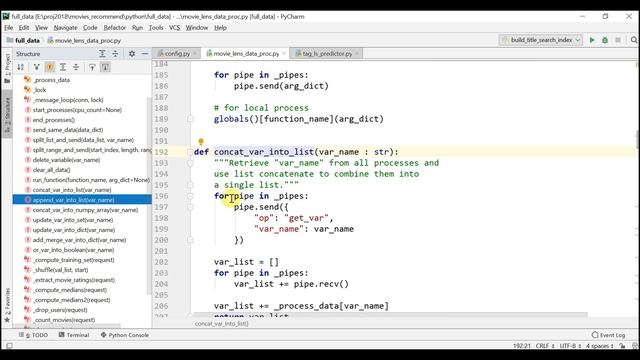Expand all in the Structure panel header
The image size is (640, 360).
[102, 53]
